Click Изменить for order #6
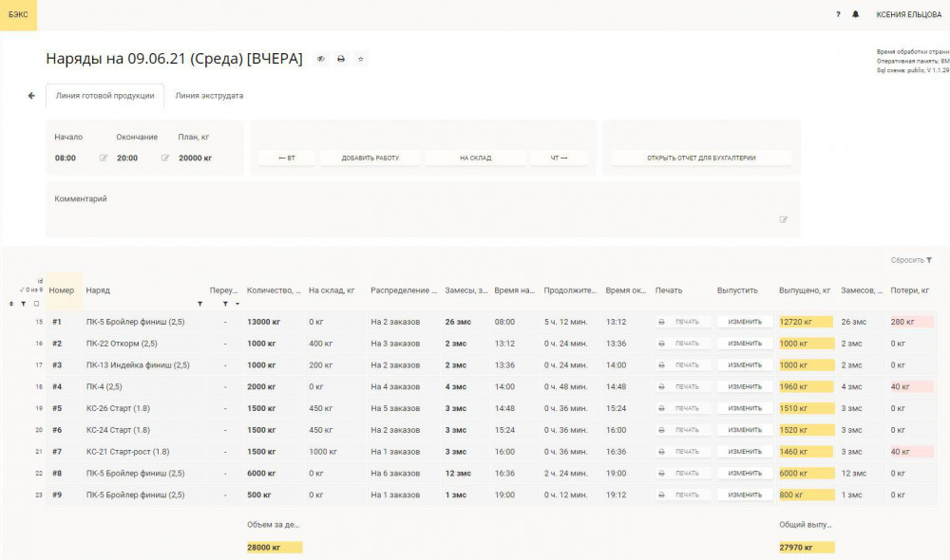Screen dimensions: 950x560 click(745, 430)
